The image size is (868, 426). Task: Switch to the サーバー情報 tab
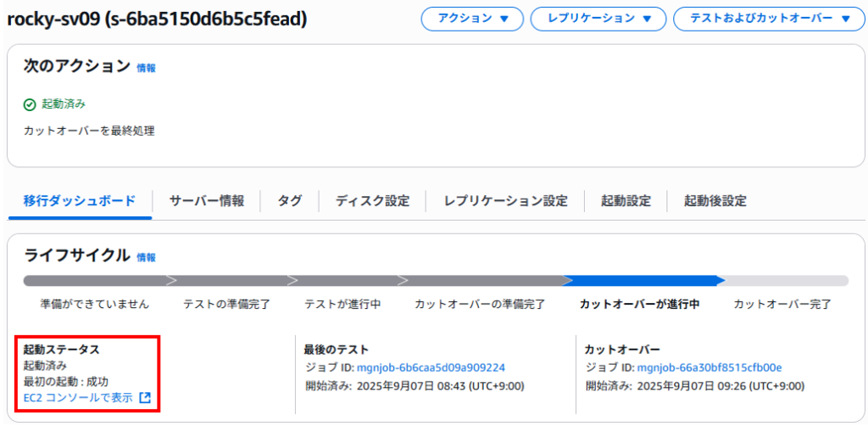[207, 200]
